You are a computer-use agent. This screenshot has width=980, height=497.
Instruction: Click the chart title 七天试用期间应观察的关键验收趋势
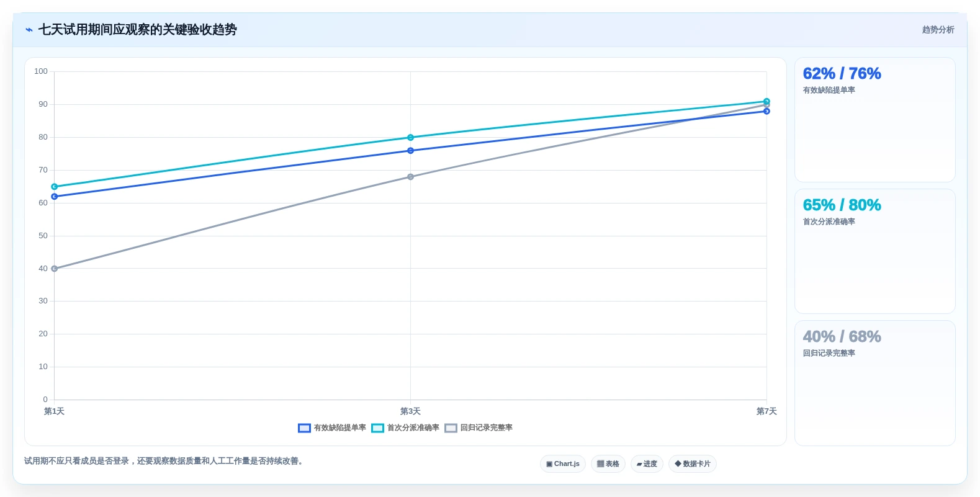(x=137, y=30)
